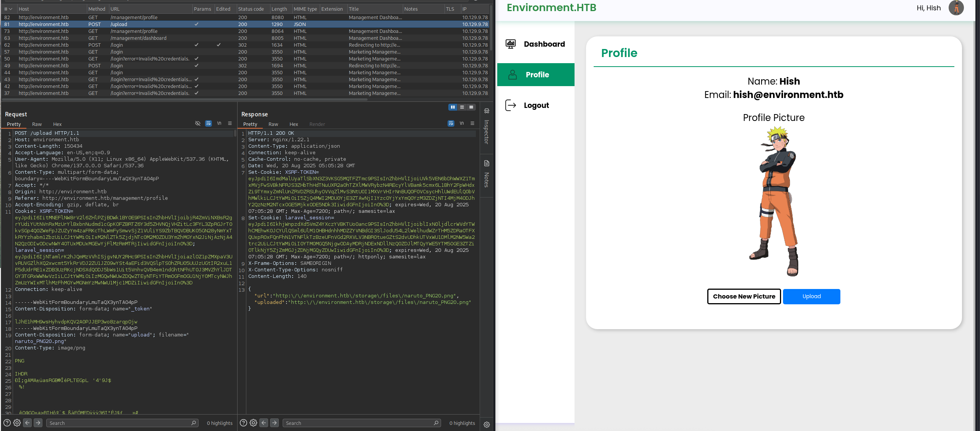This screenshot has width=980, height=431.
Task: Switch Response view to Raw tab
Action: [273, 124]
